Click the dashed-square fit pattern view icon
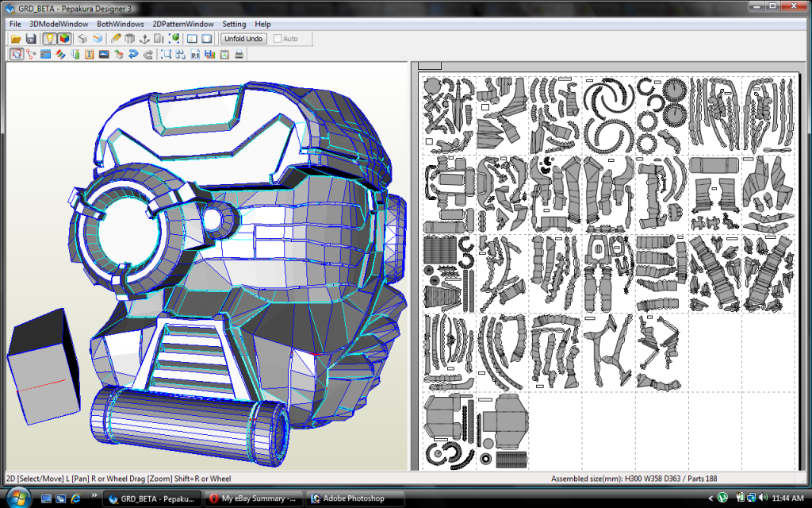Viewport: 812px width, 508px height. pos(167,54)
